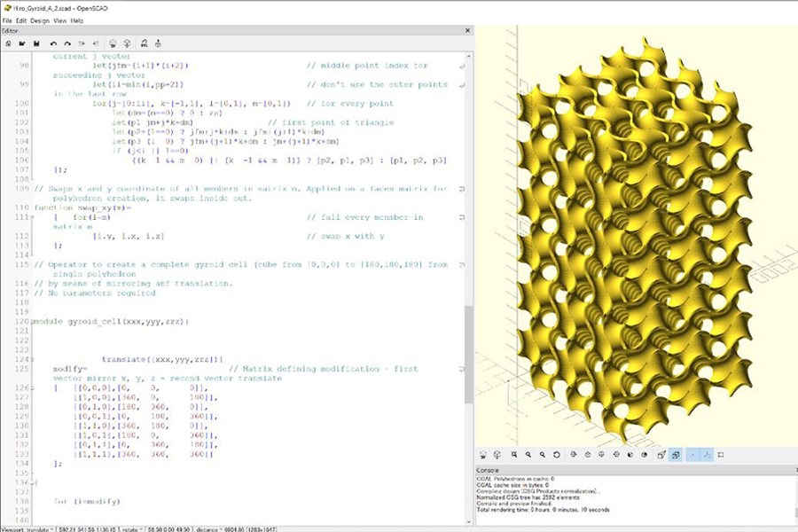Toggle Show Scale Markers in the viewport toolbar
This screenshot has height=532, width=798.
[x=707, y=455]
